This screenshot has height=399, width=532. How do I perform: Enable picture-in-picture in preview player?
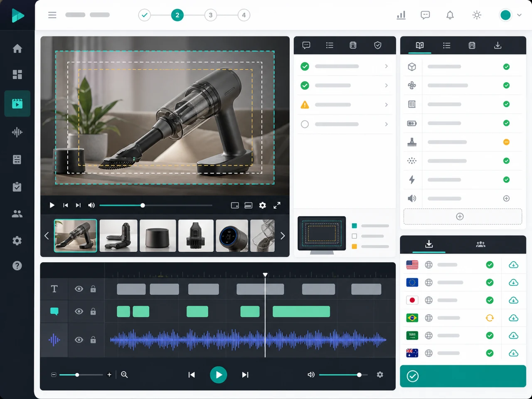click(x=235, y=205)
